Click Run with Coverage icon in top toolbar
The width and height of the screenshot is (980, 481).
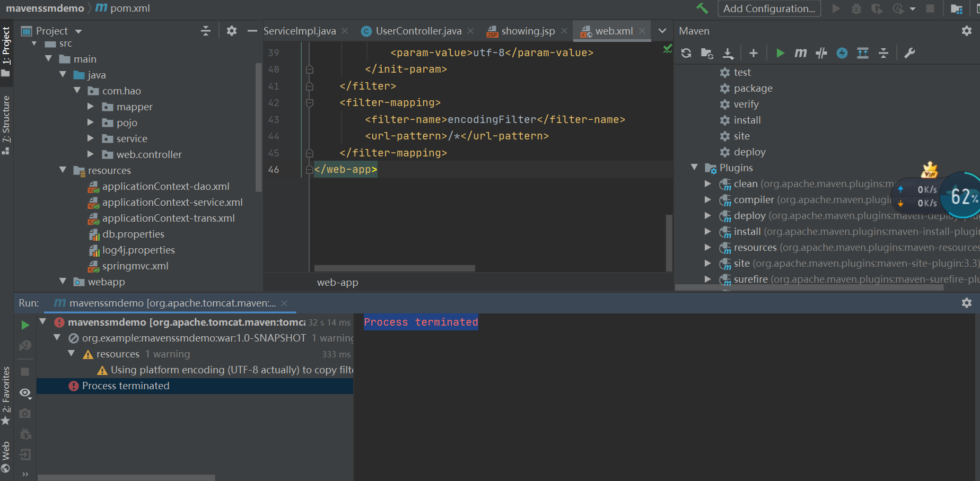pyautogui.click(x=877, y=8)
